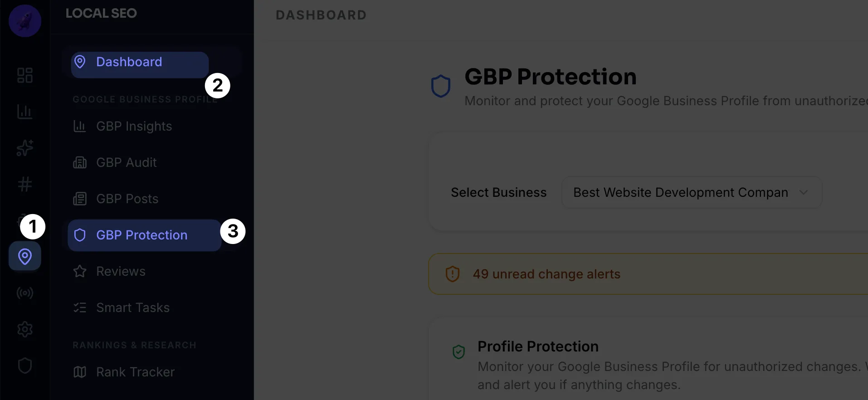Go to Rank Tracker
This screenshot has width=868, height=400.
135,372
